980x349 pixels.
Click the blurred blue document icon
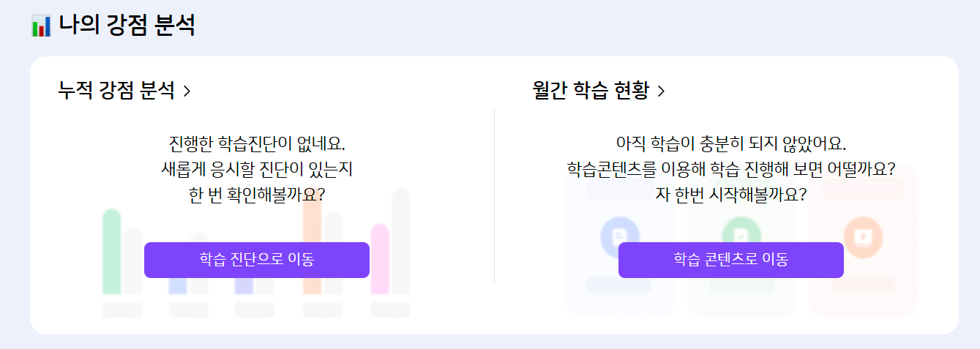[619, 236]
